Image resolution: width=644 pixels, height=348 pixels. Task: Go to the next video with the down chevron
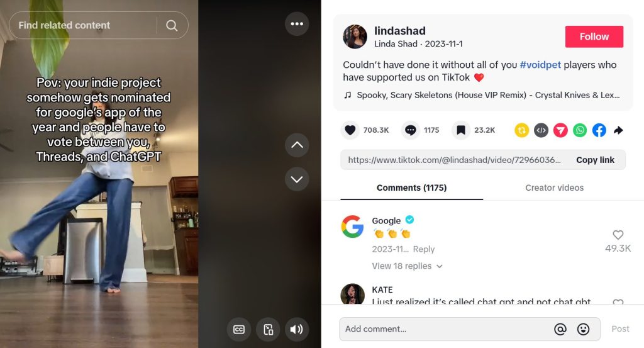[x=297, y=179]
